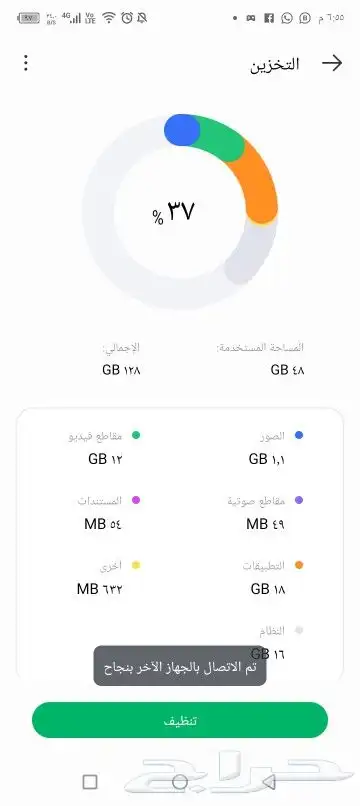
Task: Tap the Wi-Fi icon in status bar
Action: click(109, 18)
